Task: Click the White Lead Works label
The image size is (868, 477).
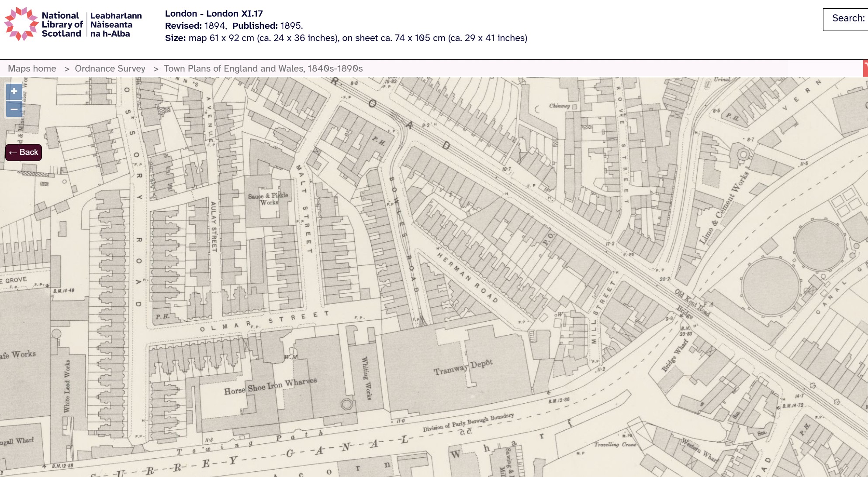Action: click(67, 386)
